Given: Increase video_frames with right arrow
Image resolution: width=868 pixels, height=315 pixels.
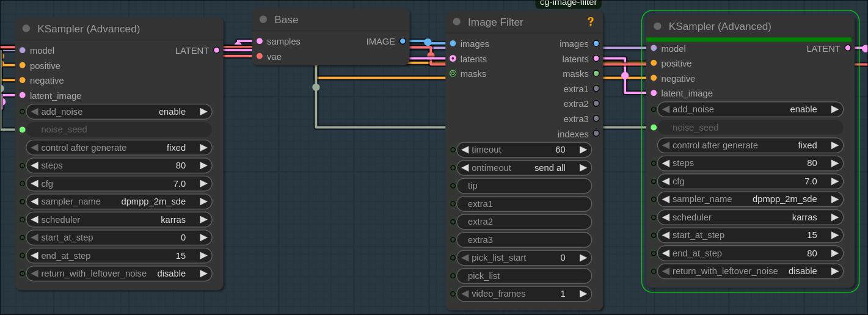Looking at the screenshot, I should click(583, 294).
